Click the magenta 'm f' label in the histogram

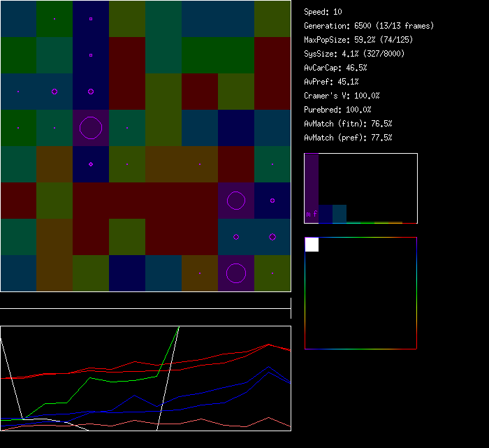coord(312,214)
